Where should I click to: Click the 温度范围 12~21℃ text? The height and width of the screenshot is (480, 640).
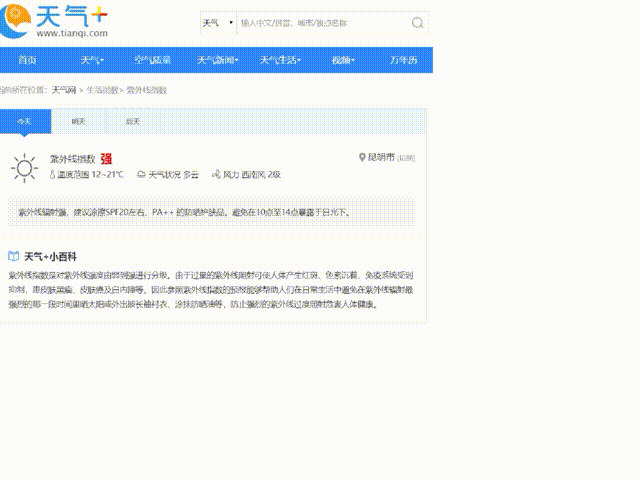90,175
